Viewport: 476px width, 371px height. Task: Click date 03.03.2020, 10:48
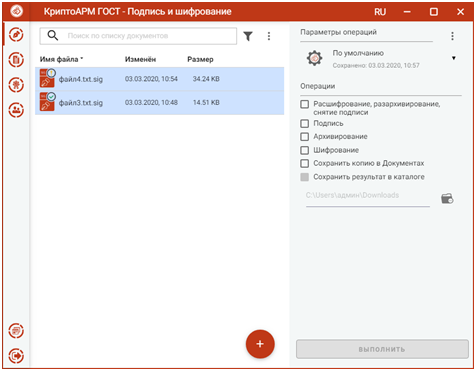coord(151,103)
